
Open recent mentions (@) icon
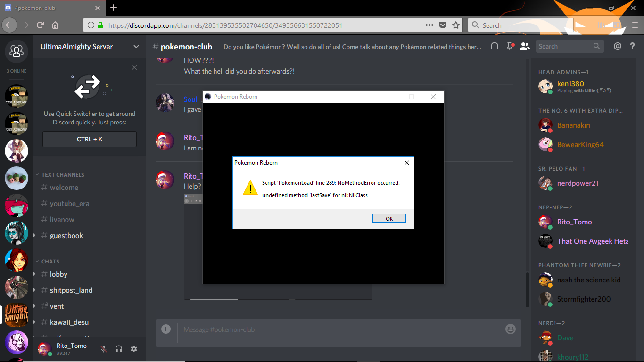[618, 46]
